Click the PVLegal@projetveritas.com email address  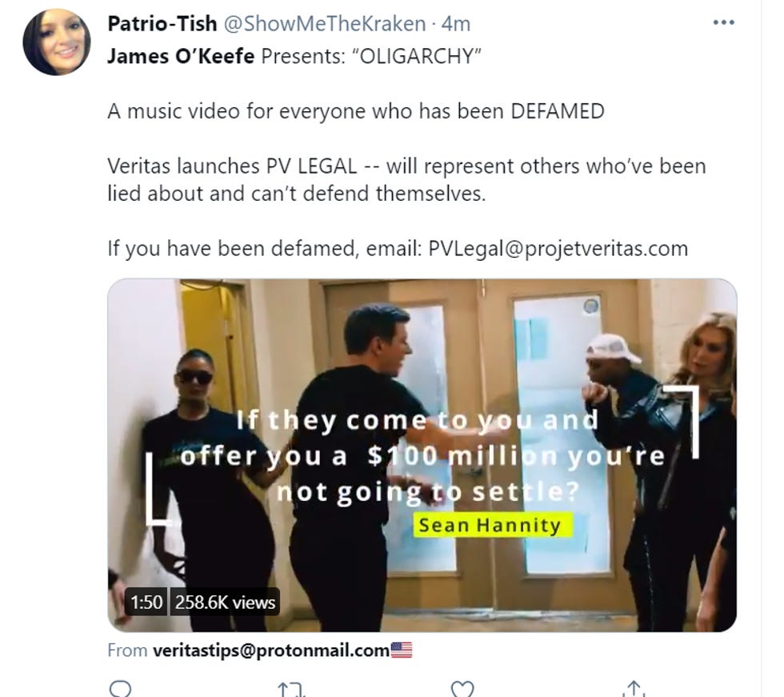(558, 249)
